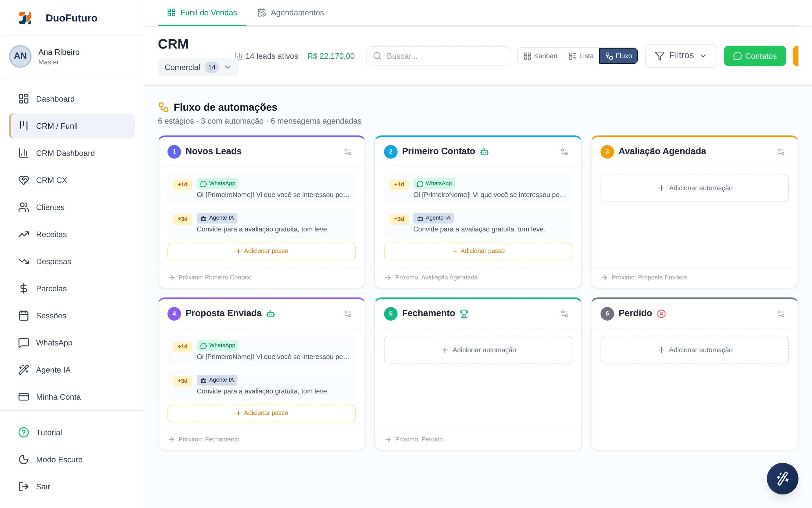Open CRM Dashboard in the sidebar
Screen dimensions: 812x508
72,153
